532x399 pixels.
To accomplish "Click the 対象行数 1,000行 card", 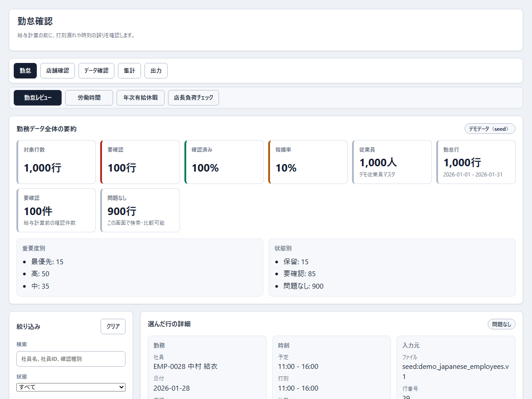I will [56, 162].
